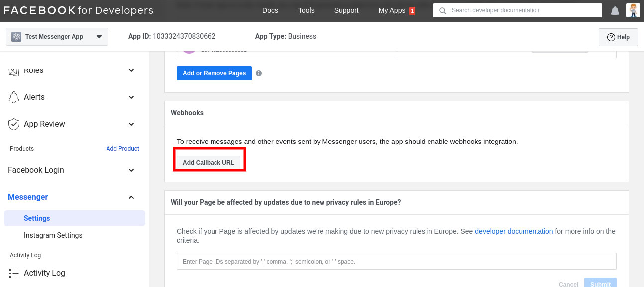
Task: Open notifications bell icon
Action: [615, 10]
